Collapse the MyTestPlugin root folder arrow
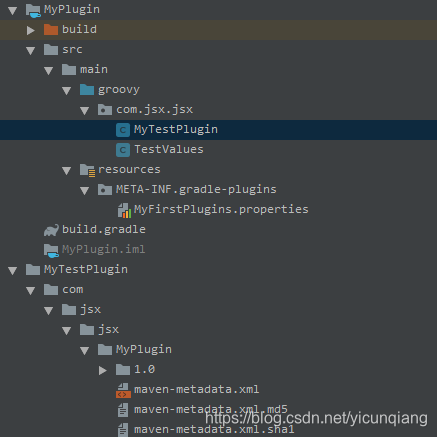The width and height of the screenshot is (437, 437). pos(13,270)
